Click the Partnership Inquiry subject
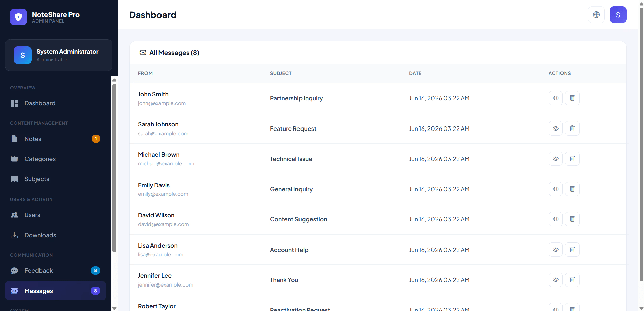Screen dimensions: 644x311 (x=296, y=98)
